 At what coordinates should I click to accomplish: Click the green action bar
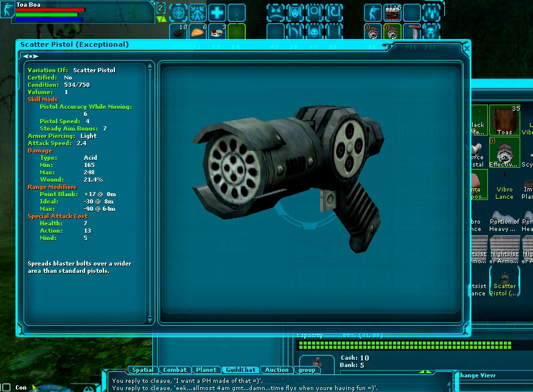(x=47, y=15)
